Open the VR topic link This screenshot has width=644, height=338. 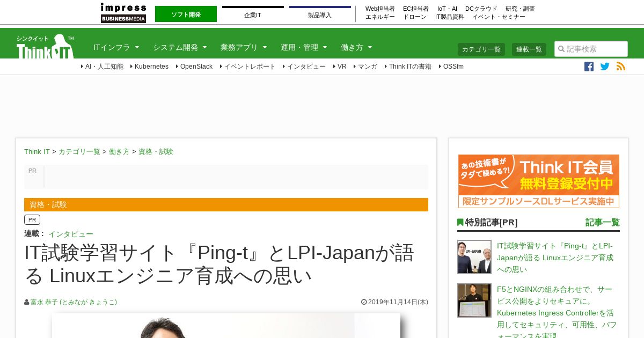pyautogui.click(x=341, y=67)
